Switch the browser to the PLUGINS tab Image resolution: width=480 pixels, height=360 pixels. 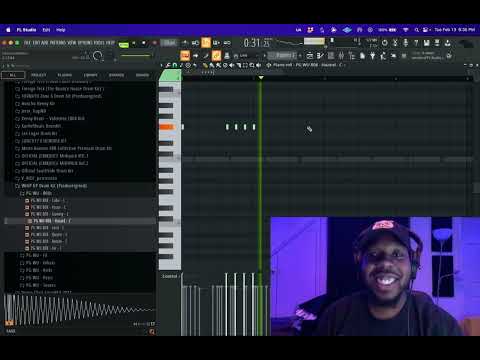[x=65, y=75]
